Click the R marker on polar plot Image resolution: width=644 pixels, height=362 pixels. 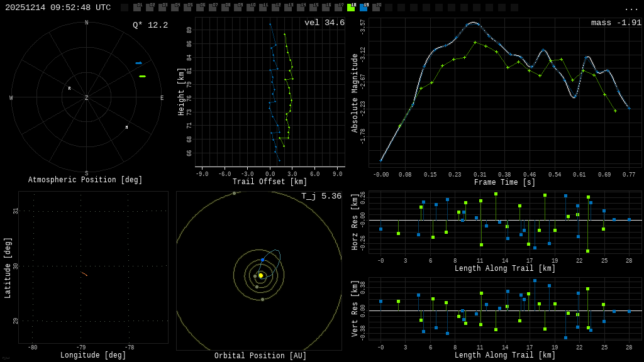69,89
